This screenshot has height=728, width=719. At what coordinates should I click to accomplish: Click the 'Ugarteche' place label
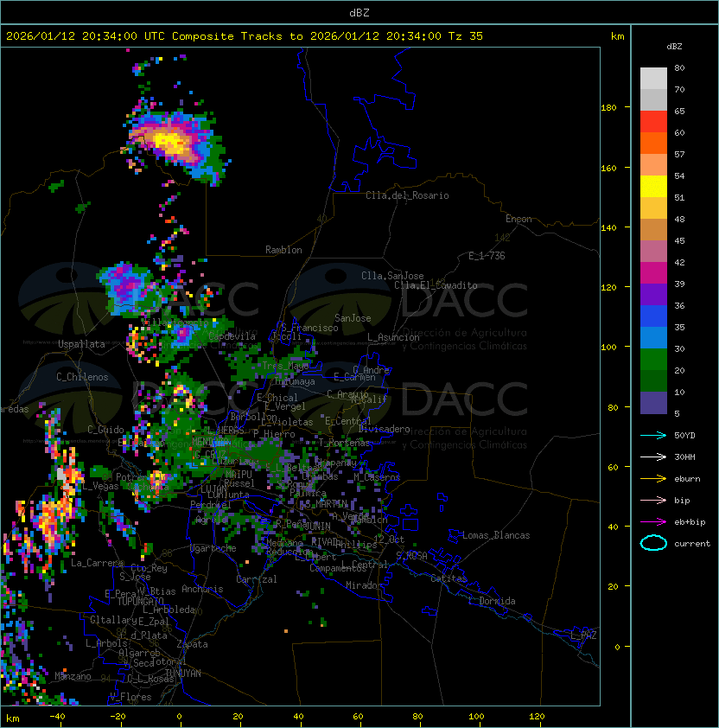pyautogui.click(x=213, y=548)
